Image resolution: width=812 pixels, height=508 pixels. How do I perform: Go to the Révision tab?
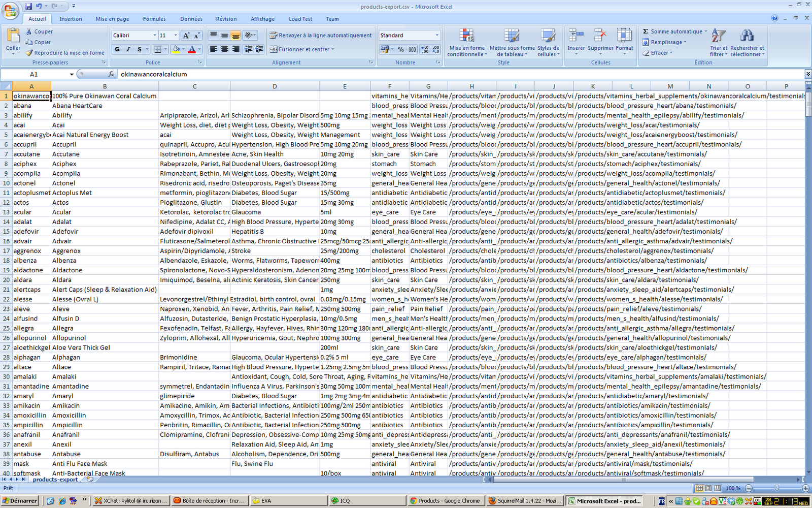226,19
